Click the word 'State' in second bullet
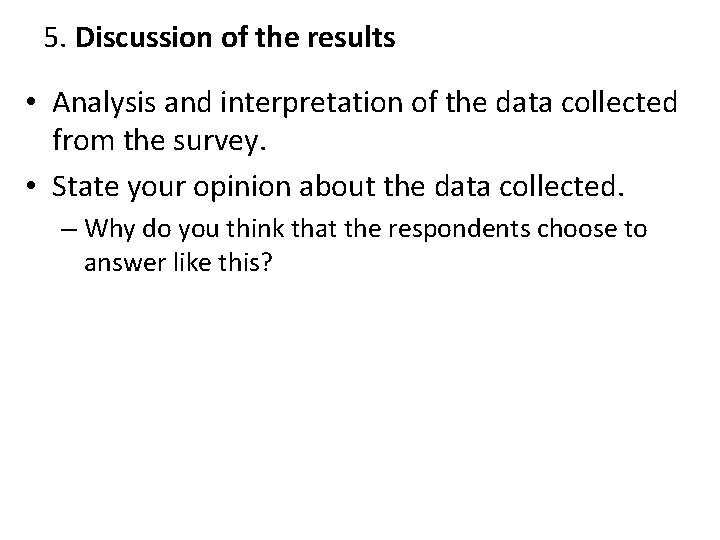Screen dimensions: 720x540 tap(85, 186)
